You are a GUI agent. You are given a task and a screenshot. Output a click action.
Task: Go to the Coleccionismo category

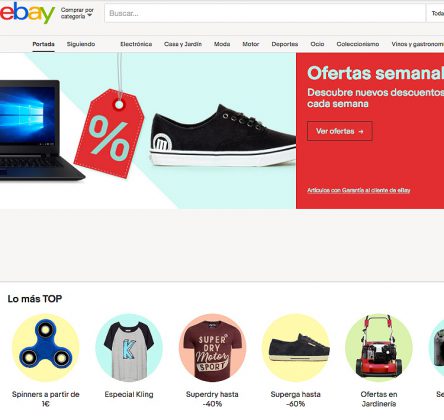pos(358,44)
